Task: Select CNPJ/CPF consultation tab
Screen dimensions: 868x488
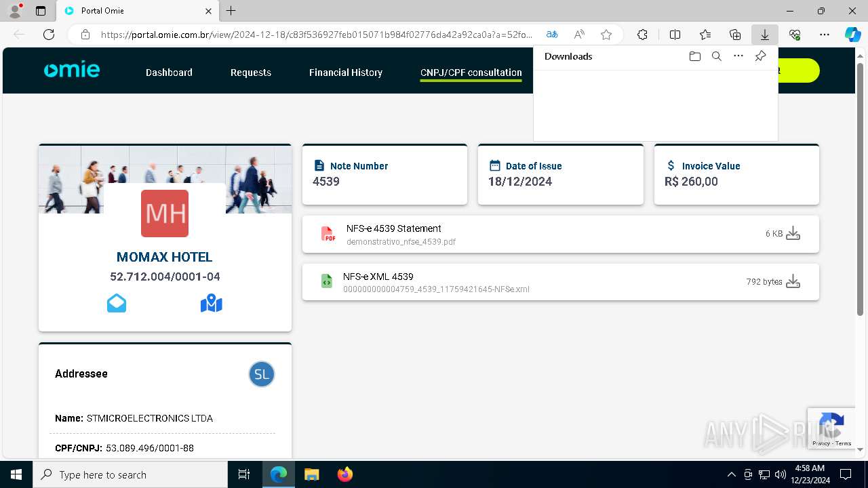Action: (x=471, y=73)
